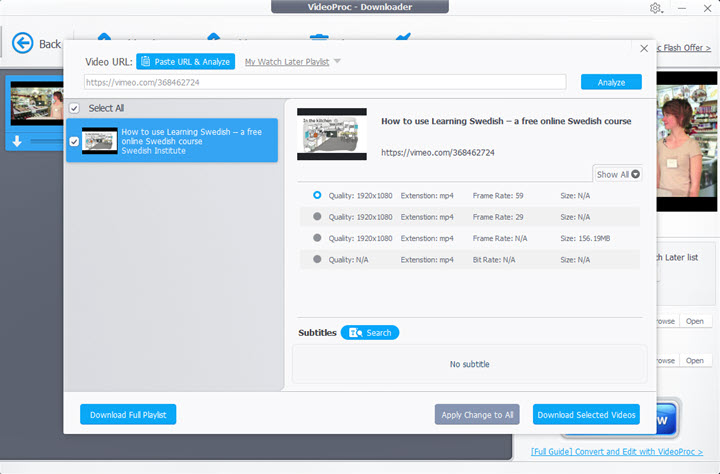The height and width of the screenshot is (474, 720).
Task: Open the Flash Offer link
Action: pyautogui.click(x=684, y=48)
